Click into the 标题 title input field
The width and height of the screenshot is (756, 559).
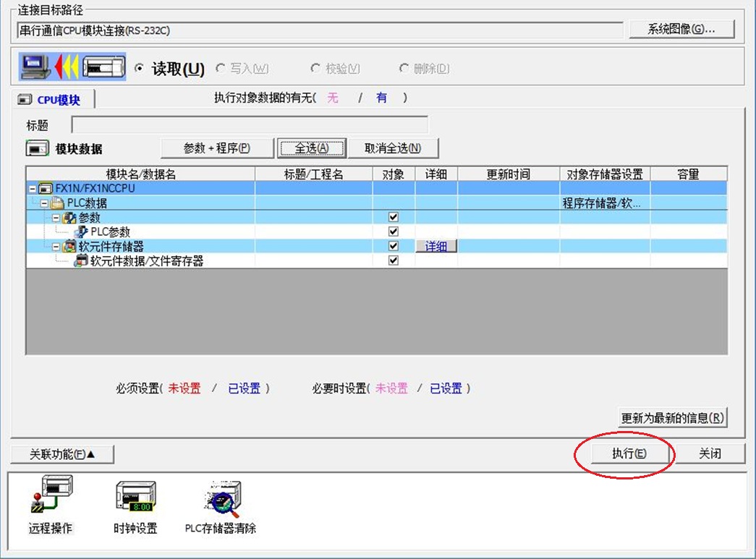[250, 125]
